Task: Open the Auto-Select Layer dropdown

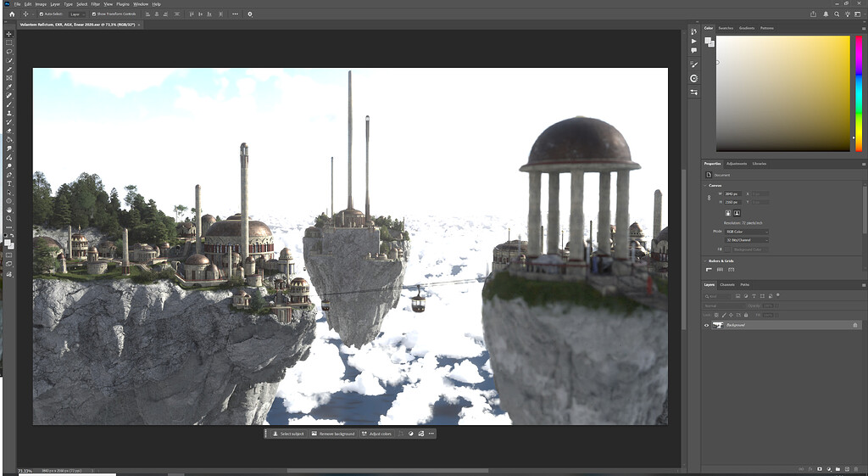Action: coord(77,14)
